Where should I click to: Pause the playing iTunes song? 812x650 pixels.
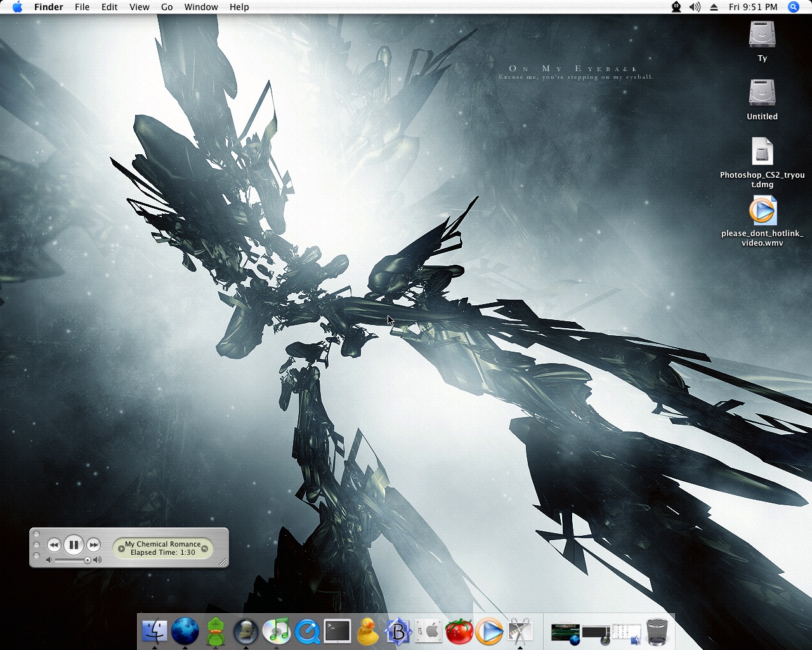pos(74,545)
